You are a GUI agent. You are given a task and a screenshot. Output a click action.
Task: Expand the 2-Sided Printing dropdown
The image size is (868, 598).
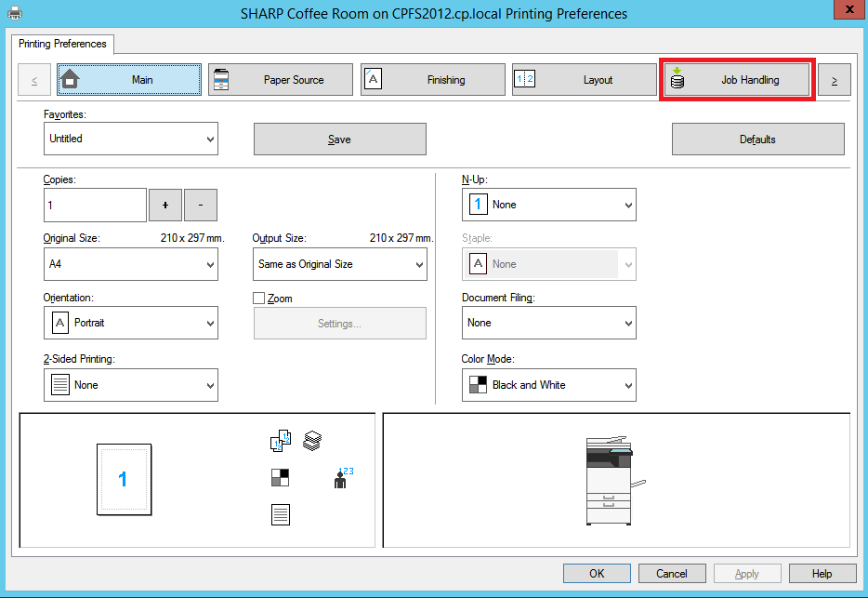pos(131,385)
